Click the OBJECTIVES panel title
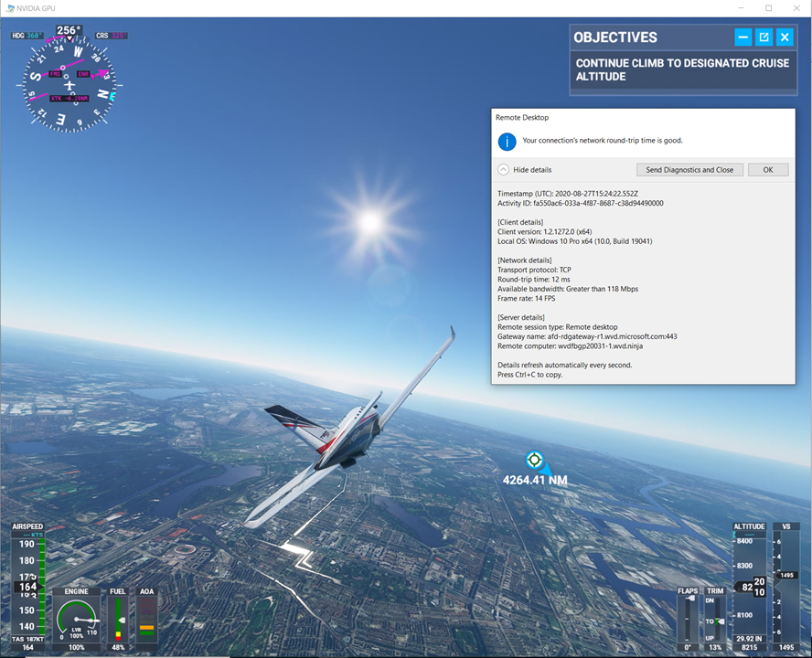The width and height of the screenshot is (812, 658). point(615,37)
